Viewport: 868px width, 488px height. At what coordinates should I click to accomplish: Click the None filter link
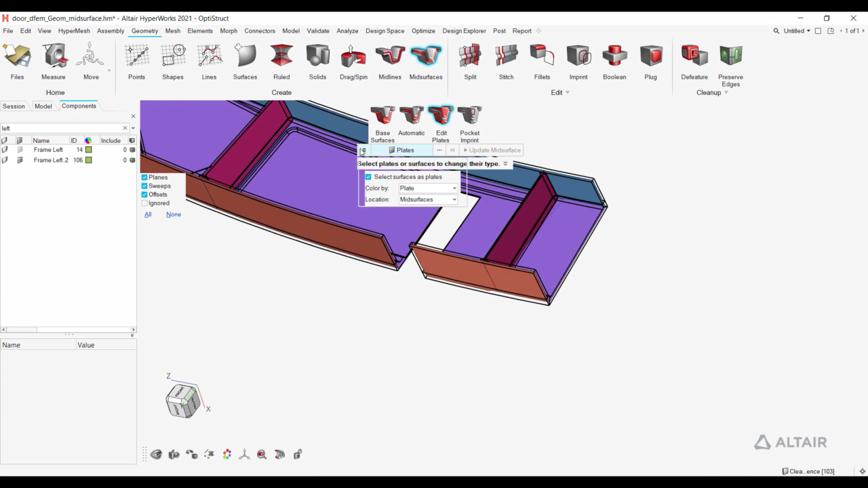174,214
